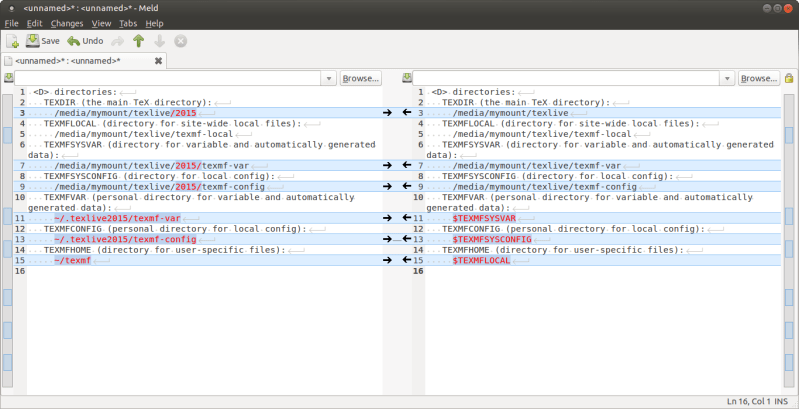The height and width of the screenshot is (409, 799).
Task: Pull line 3 change to left
Action: [407, 113]
